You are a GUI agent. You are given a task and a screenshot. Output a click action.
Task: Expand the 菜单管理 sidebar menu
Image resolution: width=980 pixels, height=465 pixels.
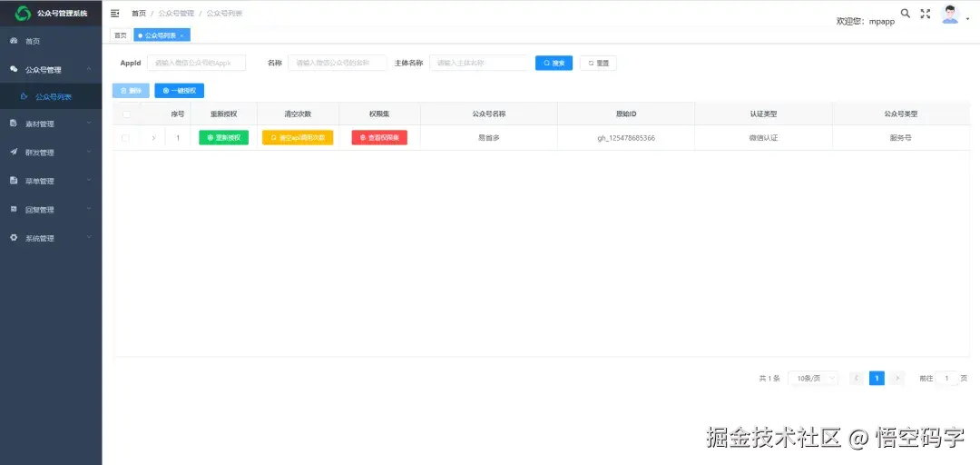51,181
